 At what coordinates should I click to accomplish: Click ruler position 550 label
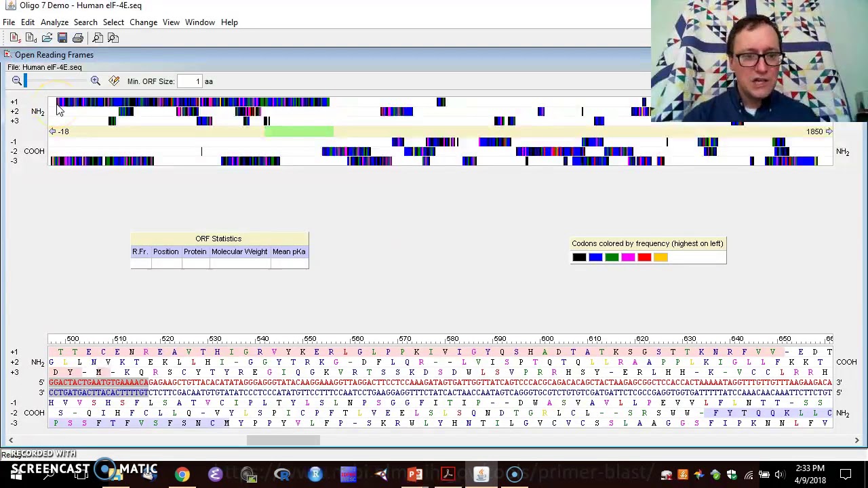pos(310,339)
